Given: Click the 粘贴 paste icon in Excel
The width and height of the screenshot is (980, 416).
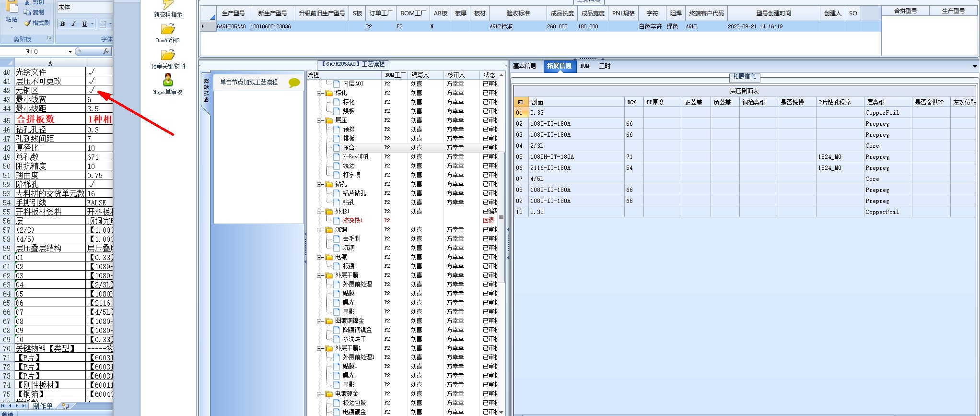Looking at the screenshot, I should click(12, 6).
